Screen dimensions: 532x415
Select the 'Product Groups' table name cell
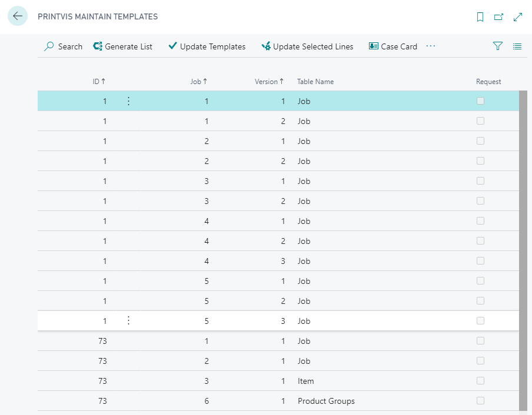(x=326, y=401)
